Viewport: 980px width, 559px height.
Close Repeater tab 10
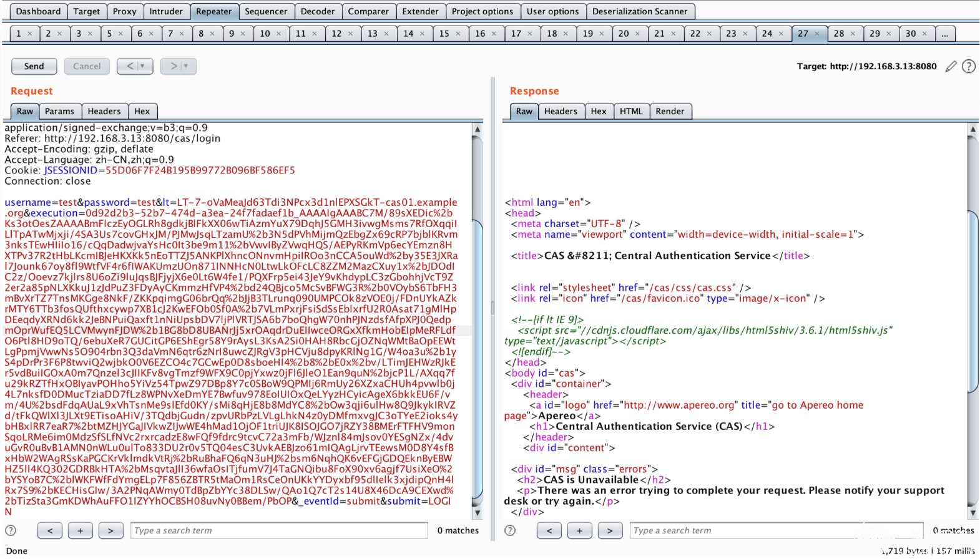278,34
